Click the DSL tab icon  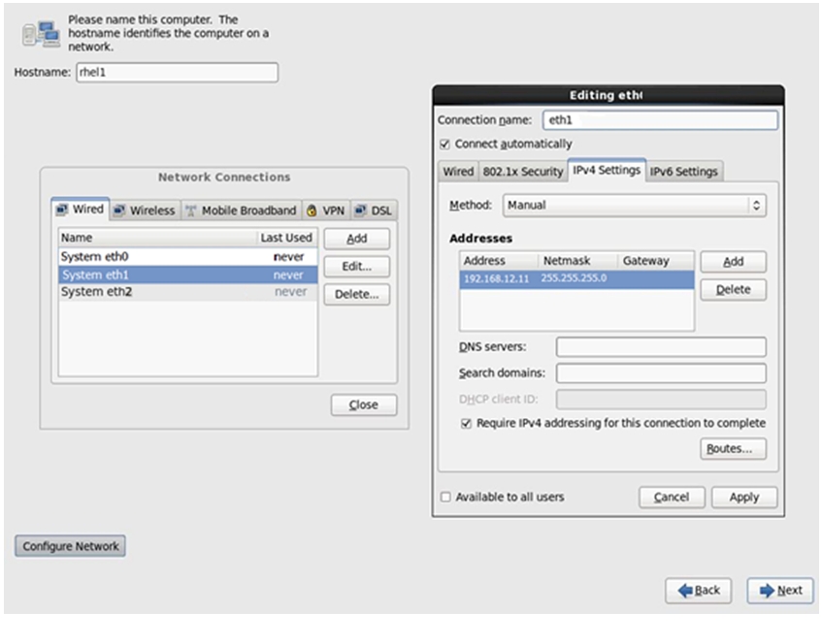(x=360, y=210)
